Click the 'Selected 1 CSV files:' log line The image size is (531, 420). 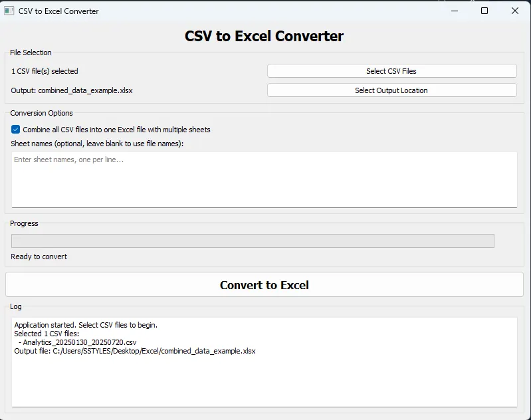tap(47, 334)
